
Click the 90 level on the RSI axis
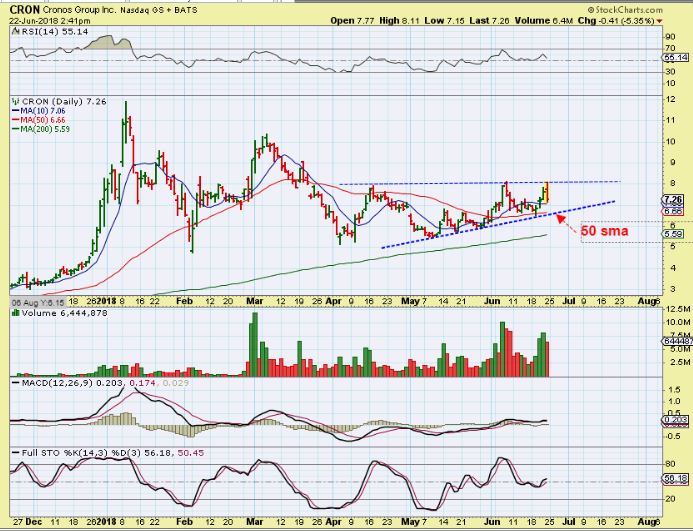[x=670, y=37]
